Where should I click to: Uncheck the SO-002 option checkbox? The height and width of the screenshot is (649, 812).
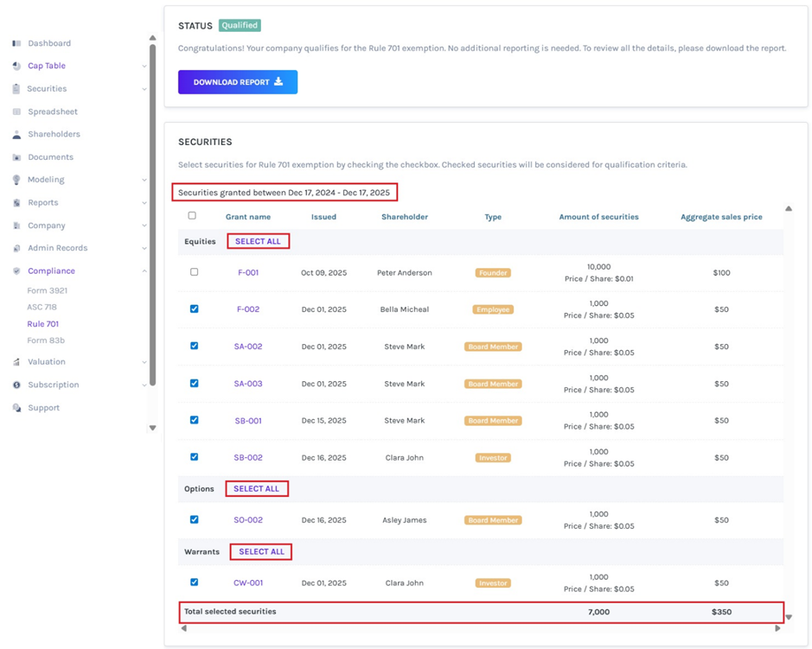pyautogui.click(x=194, y=520)
